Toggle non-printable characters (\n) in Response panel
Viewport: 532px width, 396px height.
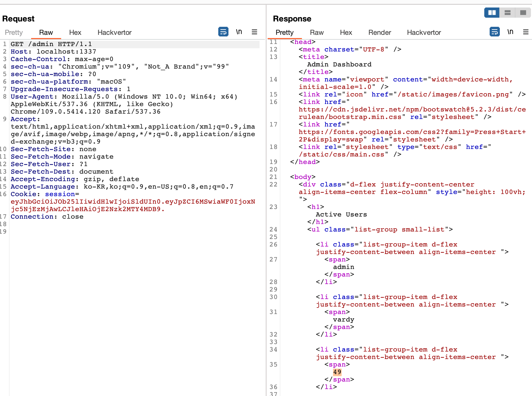[510, 32]
